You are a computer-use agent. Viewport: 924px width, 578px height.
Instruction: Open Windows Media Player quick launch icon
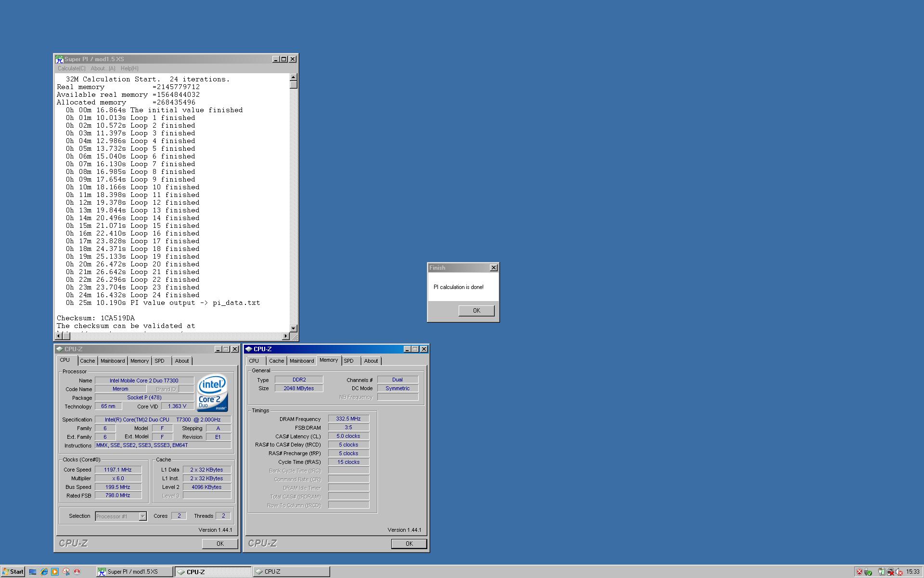tap(55, 572)
